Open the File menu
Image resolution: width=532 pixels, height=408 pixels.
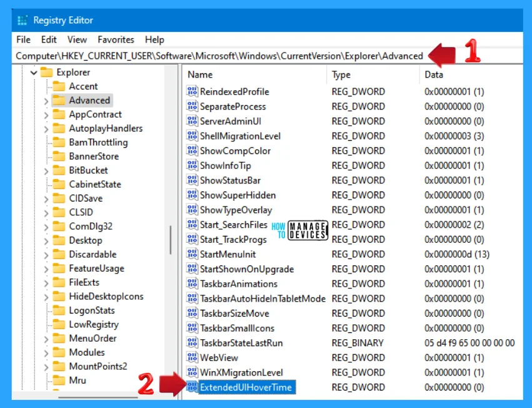(23, 40)
